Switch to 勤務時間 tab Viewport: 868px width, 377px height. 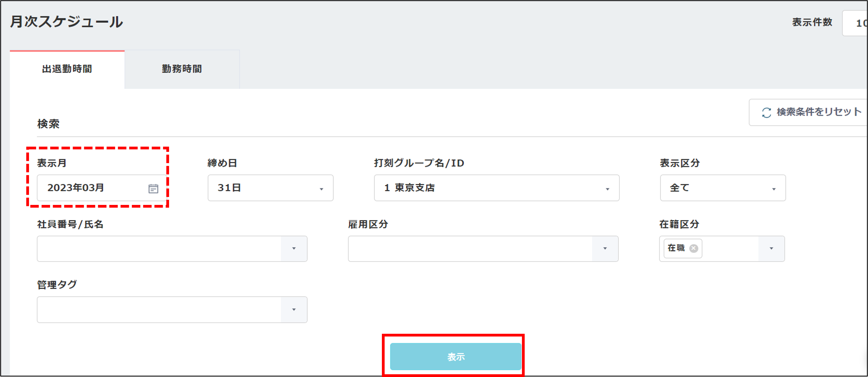(x=182, y=69)
